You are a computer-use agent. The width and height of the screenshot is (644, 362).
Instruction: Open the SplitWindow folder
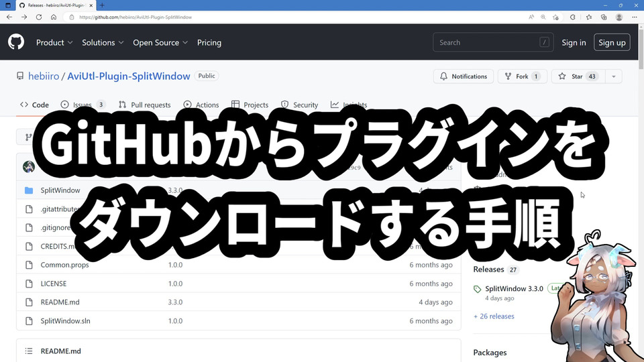click(60, 190)
